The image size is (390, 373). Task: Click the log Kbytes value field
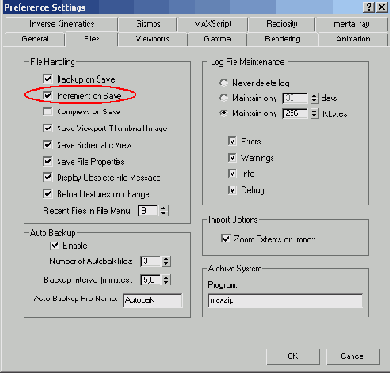295,114
